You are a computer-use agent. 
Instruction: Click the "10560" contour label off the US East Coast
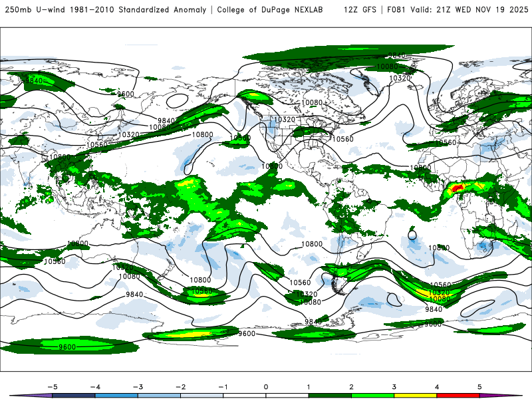point(342,139)
